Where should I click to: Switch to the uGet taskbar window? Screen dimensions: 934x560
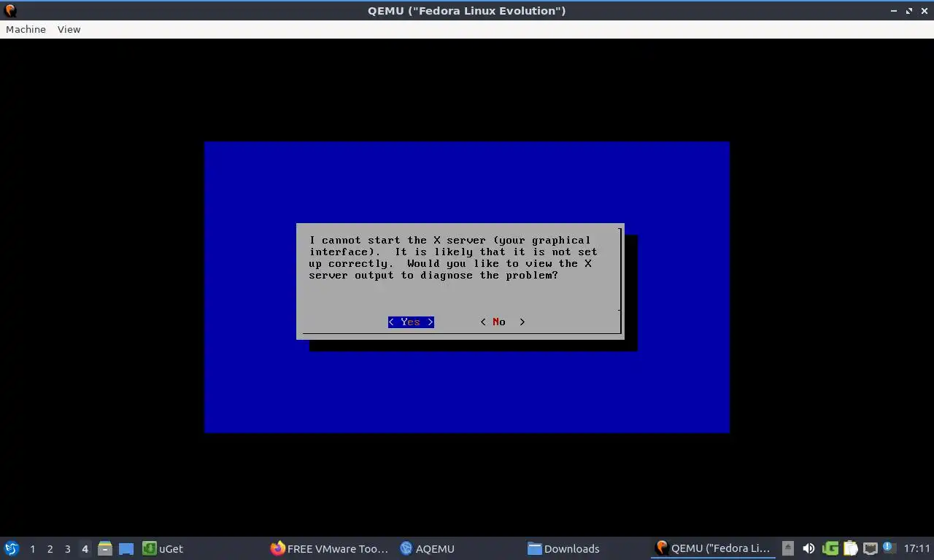(x=163, y=548)
